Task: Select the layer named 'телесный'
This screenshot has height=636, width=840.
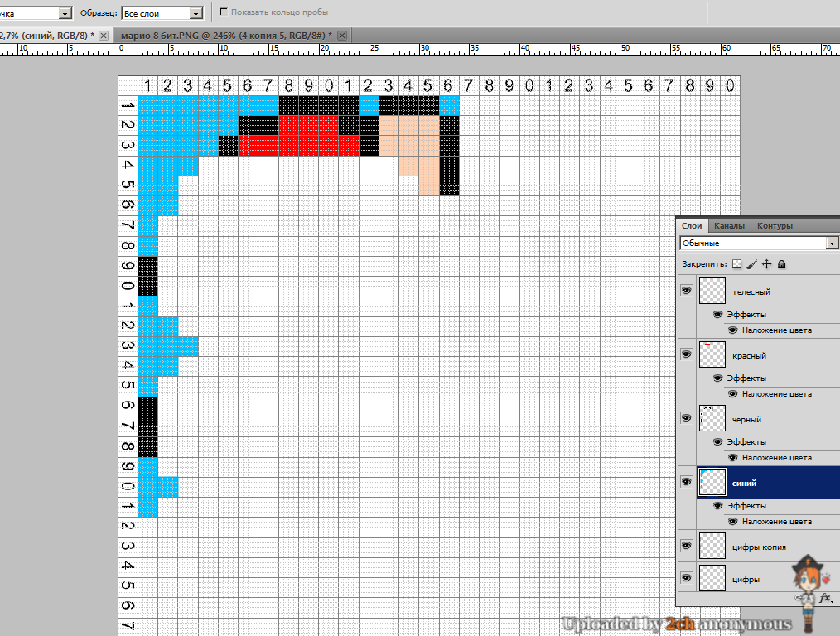Action: click(751, 291)
